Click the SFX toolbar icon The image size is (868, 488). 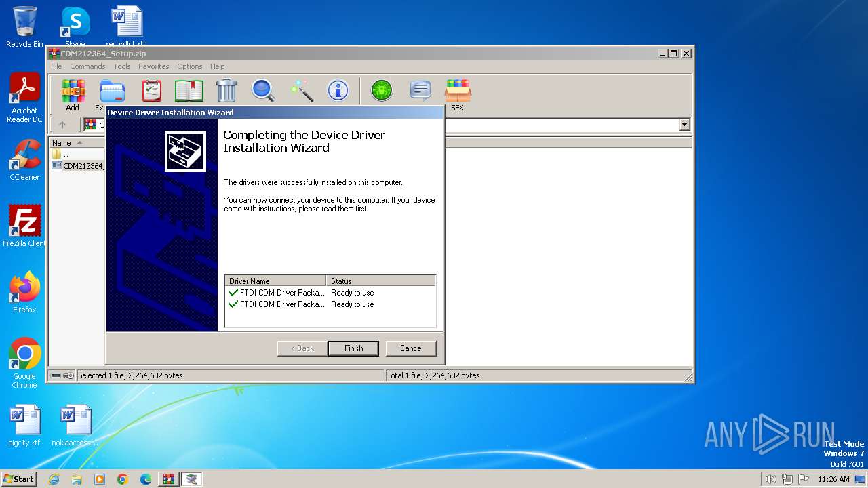[458, 95]
